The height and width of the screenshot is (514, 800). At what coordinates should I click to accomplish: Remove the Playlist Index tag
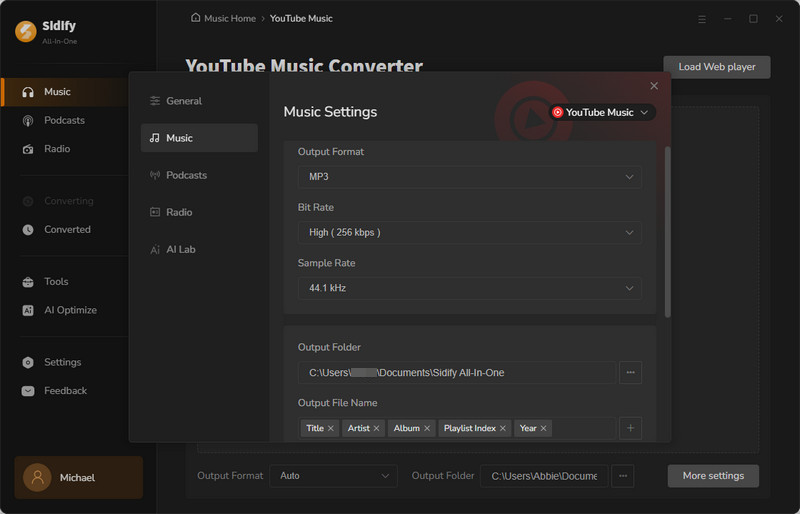(503, 428)
